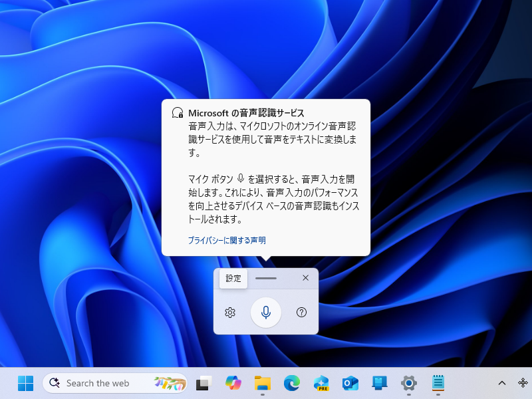Launch Copilot from the taskbar
Screen dimensions: 532x399
(233, 384)
